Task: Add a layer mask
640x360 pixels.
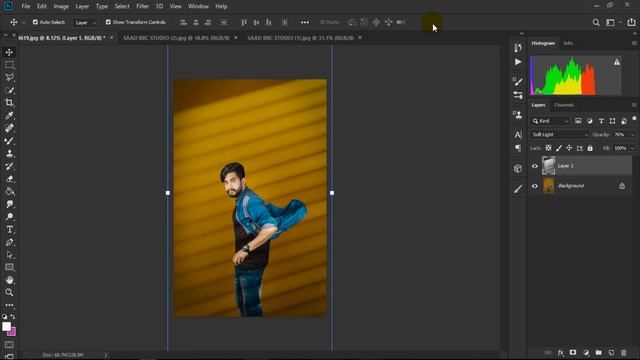Action: [x=573, y=352]
